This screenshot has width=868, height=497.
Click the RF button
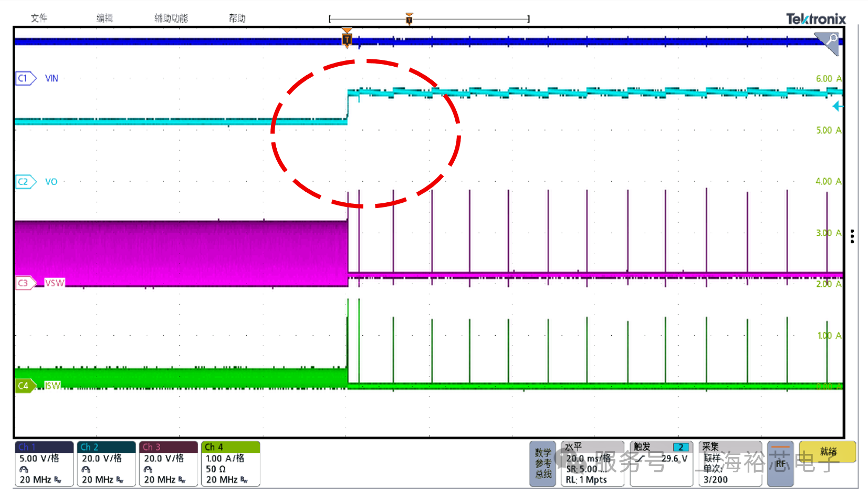780,463
